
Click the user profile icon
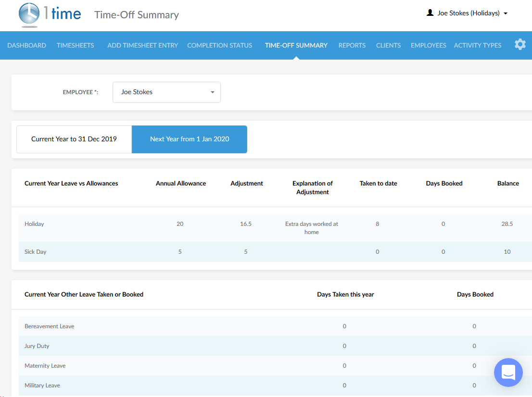tap(430, 13)
